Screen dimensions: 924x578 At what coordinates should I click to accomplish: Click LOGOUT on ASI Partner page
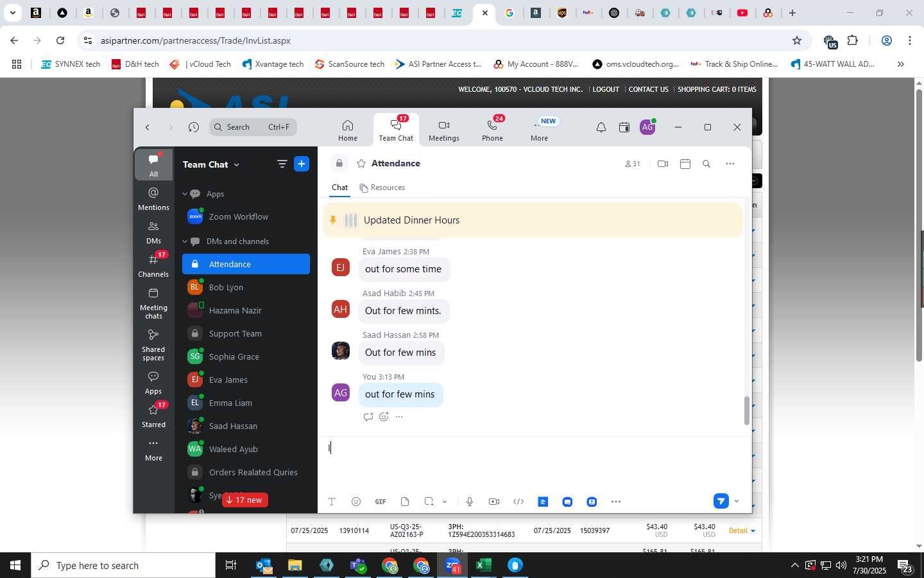tap(606, 89)
